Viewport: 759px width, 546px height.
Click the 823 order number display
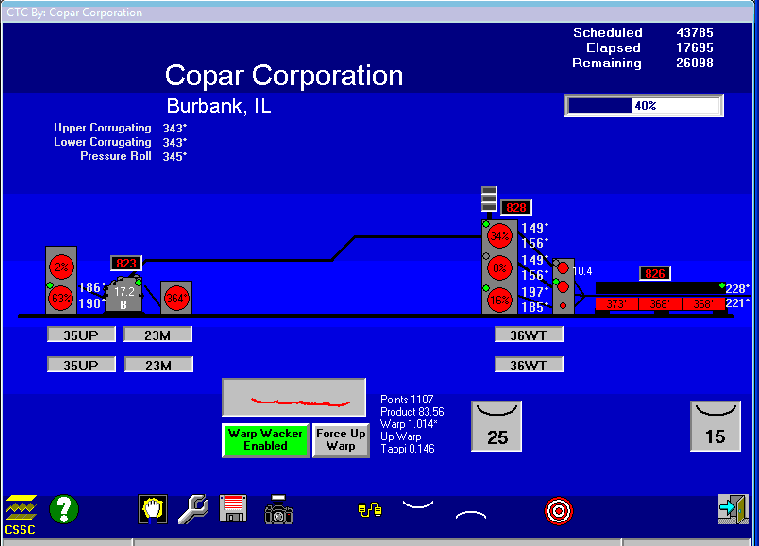click(x=126, y=263)
